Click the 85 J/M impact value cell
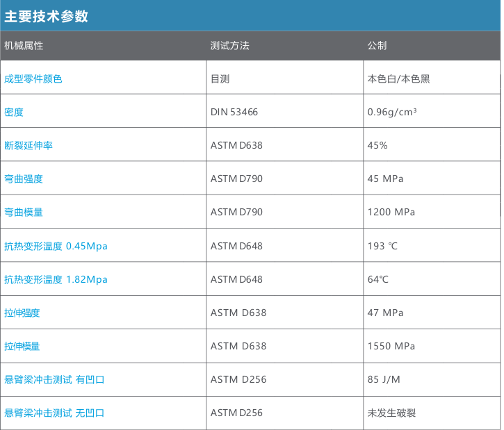 tap(384, 379)
